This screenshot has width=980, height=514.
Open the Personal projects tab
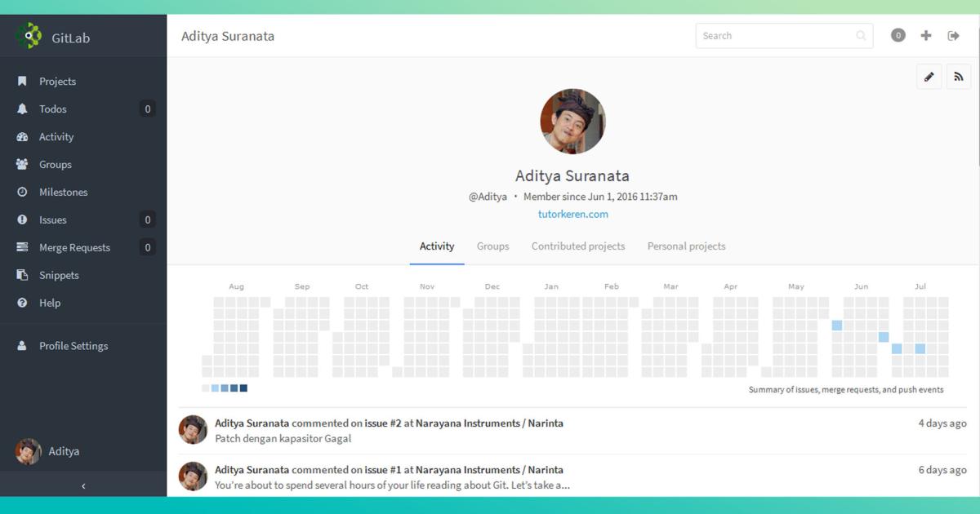tap(686, 246)
